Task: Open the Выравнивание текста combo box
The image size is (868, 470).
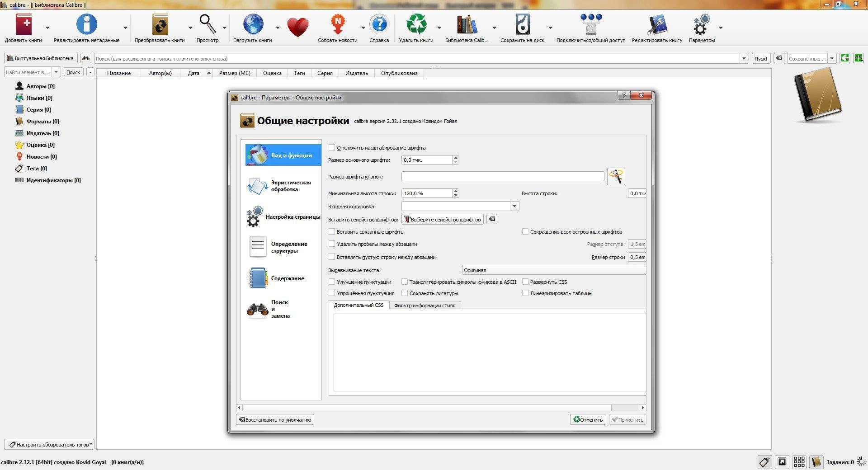Action: click(x=554, y=270)
